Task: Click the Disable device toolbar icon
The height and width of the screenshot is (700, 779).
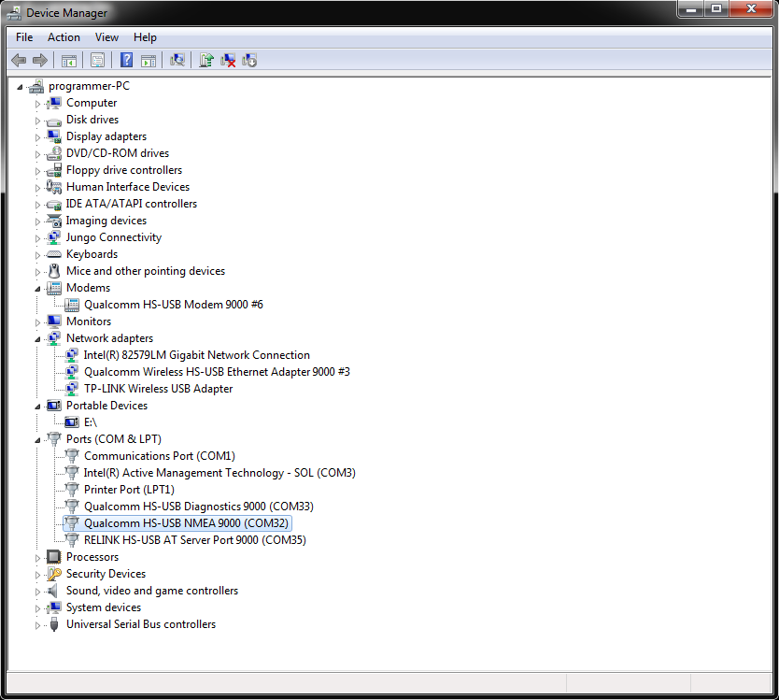Action: click(248, 61)
